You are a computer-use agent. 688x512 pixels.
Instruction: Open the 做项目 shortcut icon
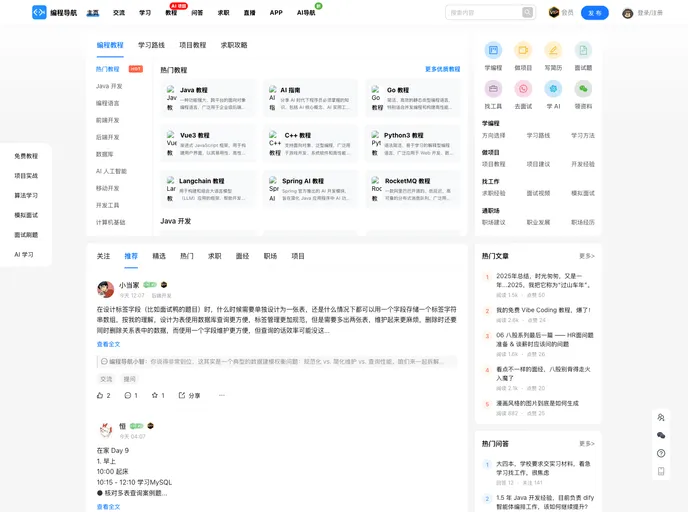523,50
